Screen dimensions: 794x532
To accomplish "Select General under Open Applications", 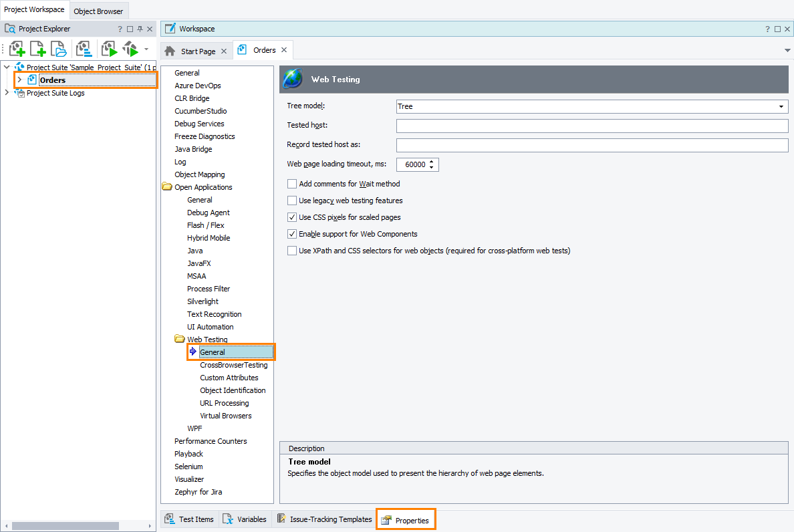I will click(x=200, y=200).
